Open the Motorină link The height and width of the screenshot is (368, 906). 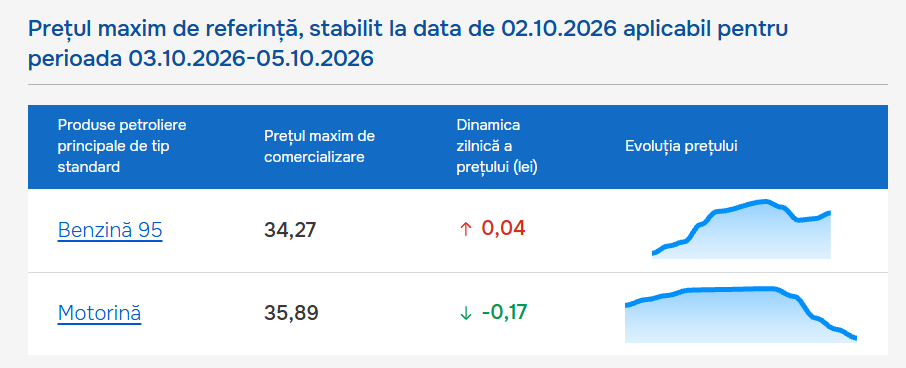pyautogui.click(x=99, y=313)
